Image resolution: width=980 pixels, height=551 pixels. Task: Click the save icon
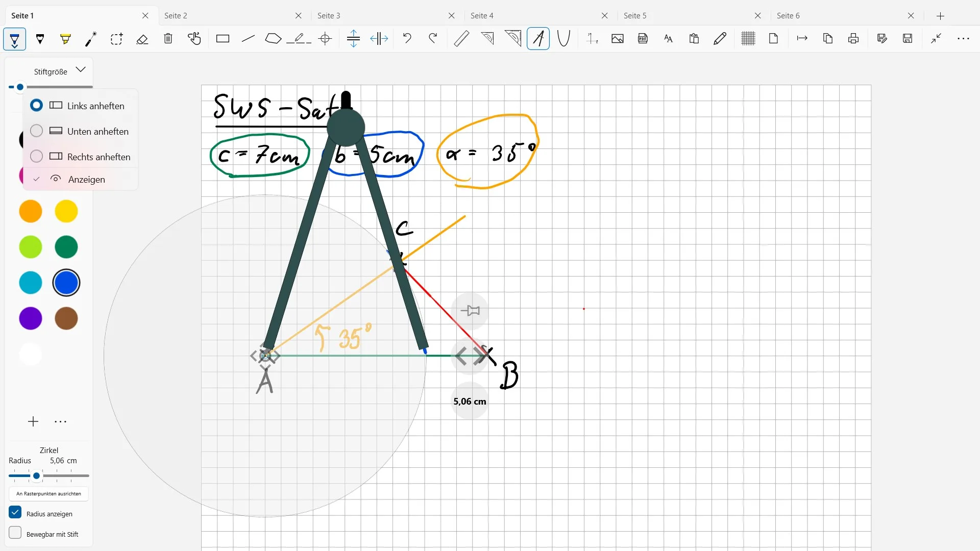[908, 39]
